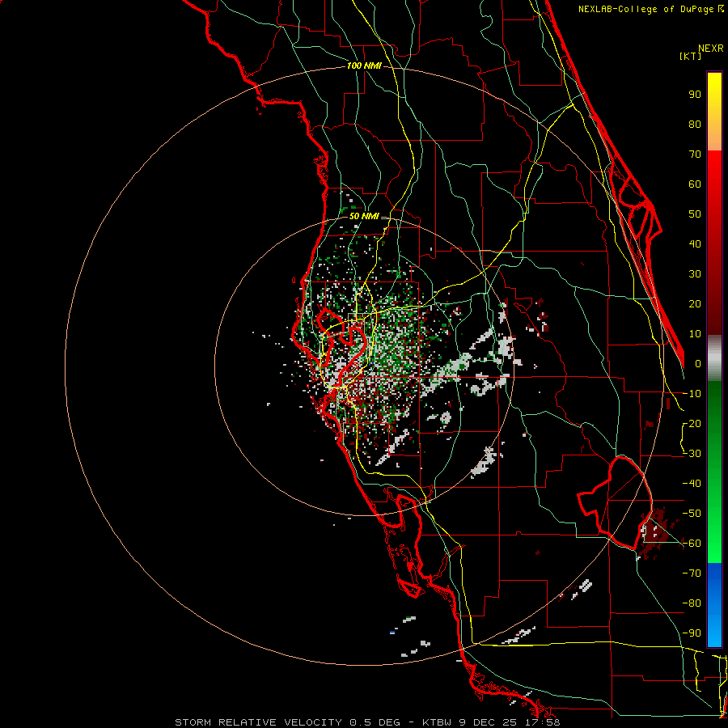Click the -20 knots scale label
728x728 pixels.
pyautogui.click(x=692, y=424)
